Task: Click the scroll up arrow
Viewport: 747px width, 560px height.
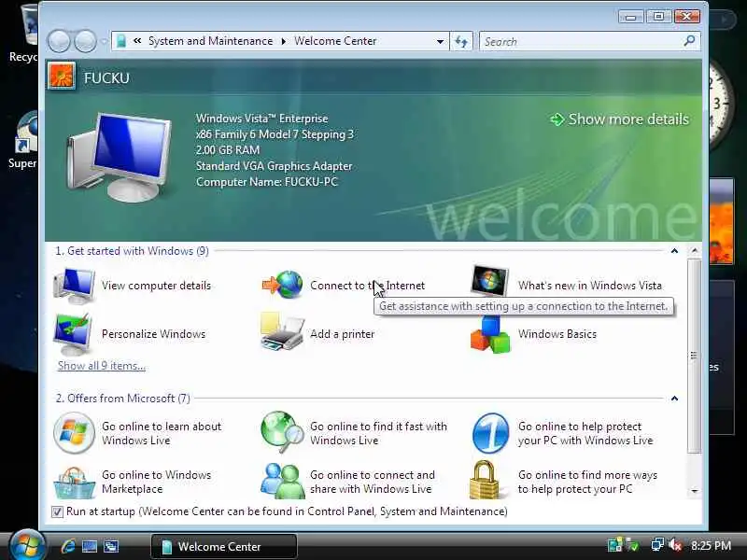Action: (695, 250)
